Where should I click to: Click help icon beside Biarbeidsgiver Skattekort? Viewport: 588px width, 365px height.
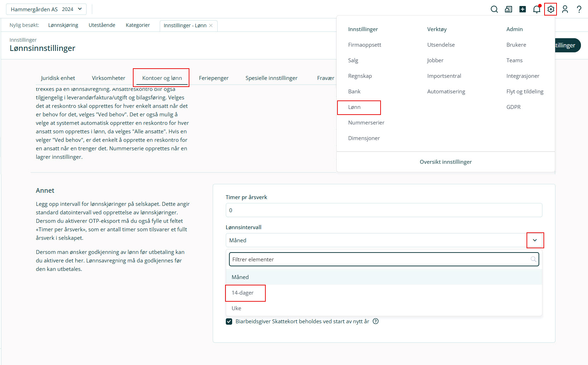(x=376, y=321)
